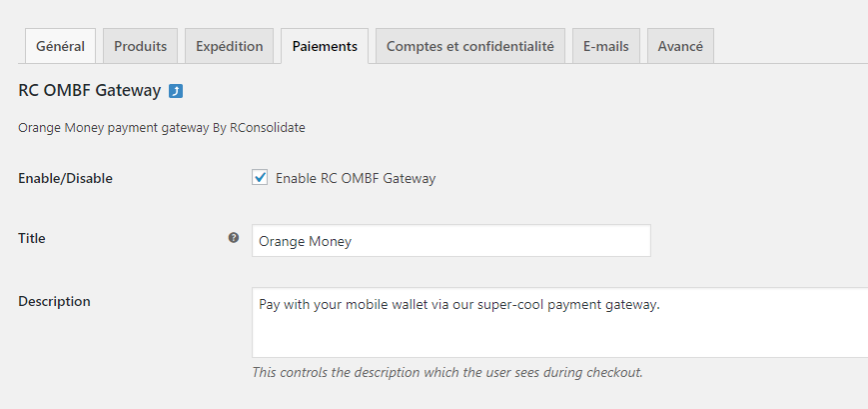
Task: Click the back arrow icon beside RC OMBF Gateway
Action: (x=176, y=91)
